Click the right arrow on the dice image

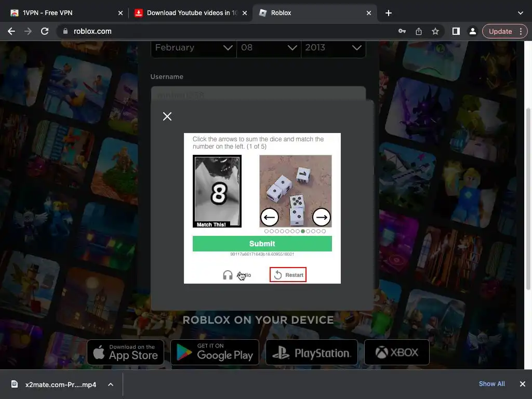pos(321,217)
